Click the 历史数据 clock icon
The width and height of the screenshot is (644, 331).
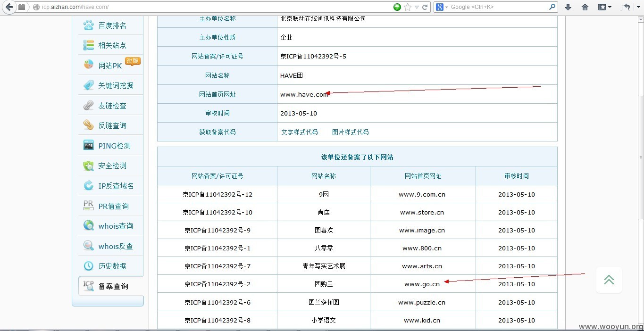click(x=88, y=266)
